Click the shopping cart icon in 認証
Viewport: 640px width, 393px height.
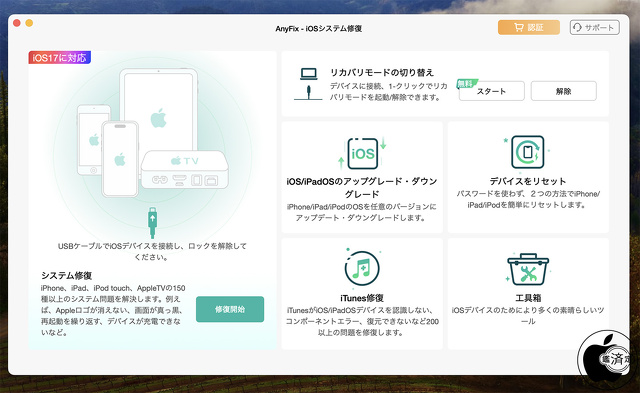pos(519,27)
